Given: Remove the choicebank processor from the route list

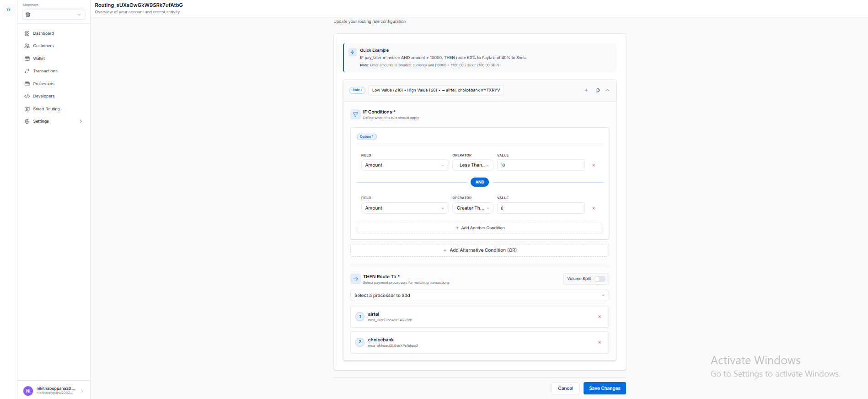Looking at the screenshot, I should [599, 342].
